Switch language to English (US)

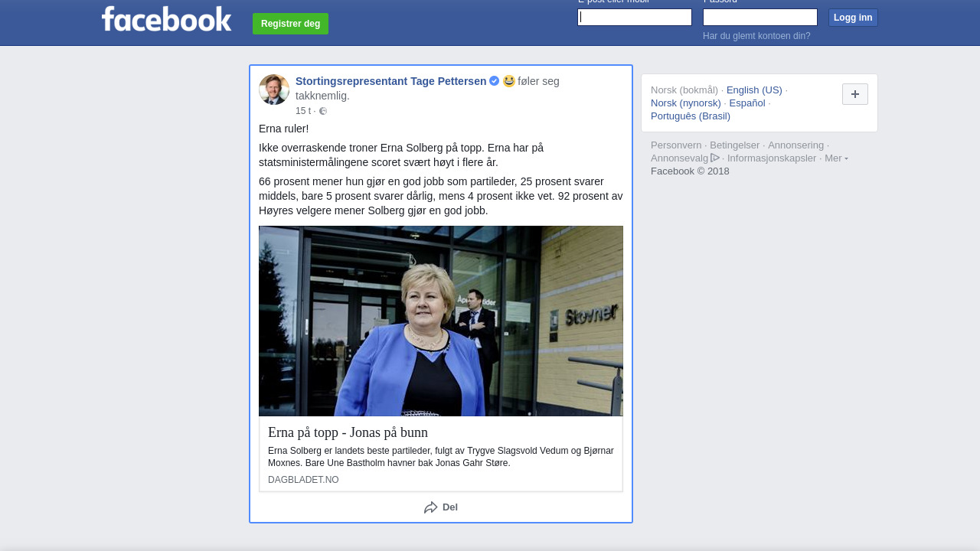click(x=754, y=90)
